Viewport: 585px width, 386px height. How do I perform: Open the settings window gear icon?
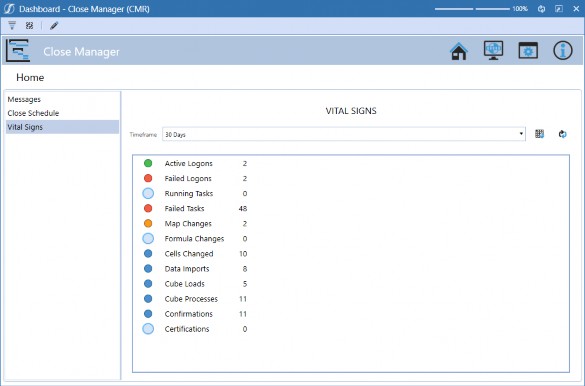[x=528, y=50]
